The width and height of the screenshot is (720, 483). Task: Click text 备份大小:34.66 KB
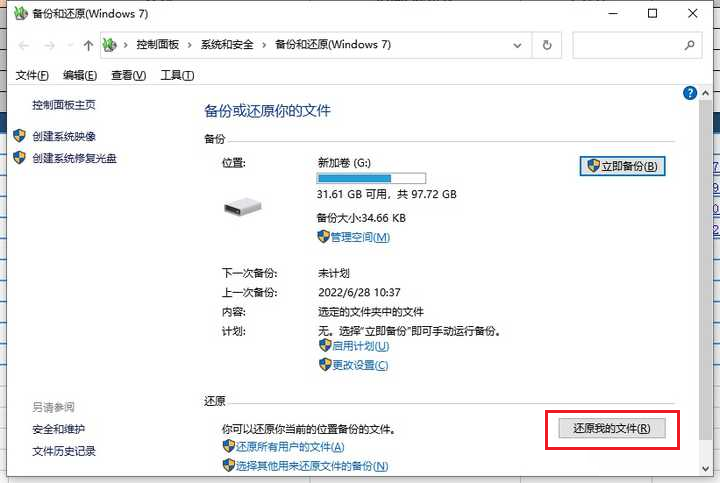pyautogui.click(x=361, y=218)
